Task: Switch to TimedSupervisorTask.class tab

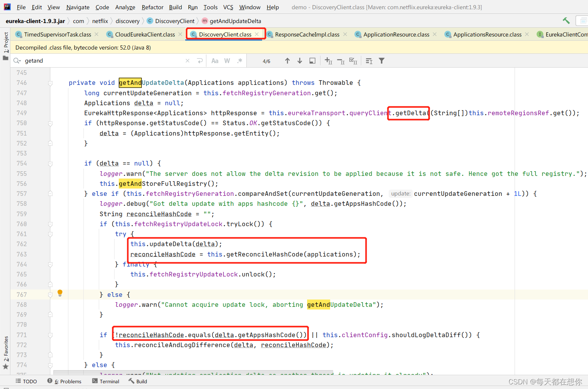Action: (x=58, y=35)
